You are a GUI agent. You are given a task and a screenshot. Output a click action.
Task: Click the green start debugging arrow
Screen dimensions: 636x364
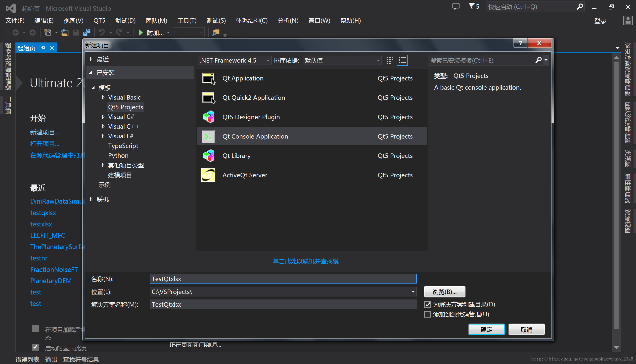coord(141,33)
